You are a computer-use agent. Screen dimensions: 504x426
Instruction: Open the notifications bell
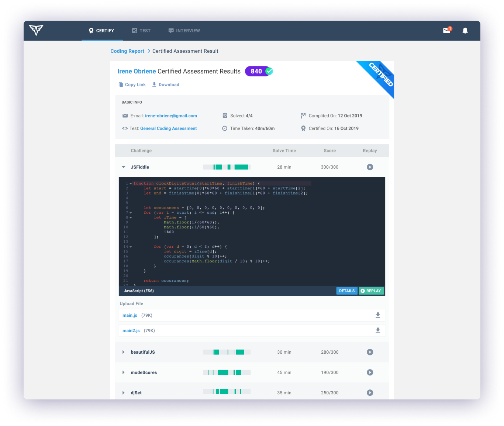(465, 31)
